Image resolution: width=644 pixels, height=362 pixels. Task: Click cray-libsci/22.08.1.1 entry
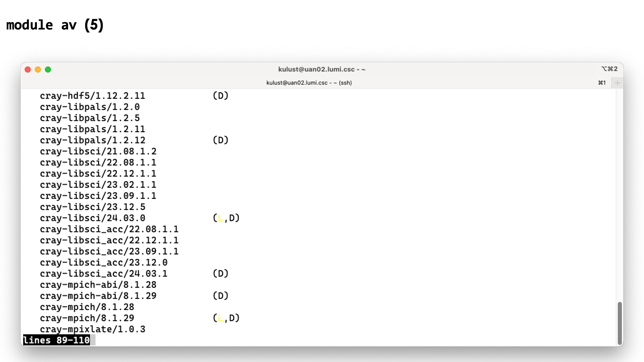click(x=98, y=163)
